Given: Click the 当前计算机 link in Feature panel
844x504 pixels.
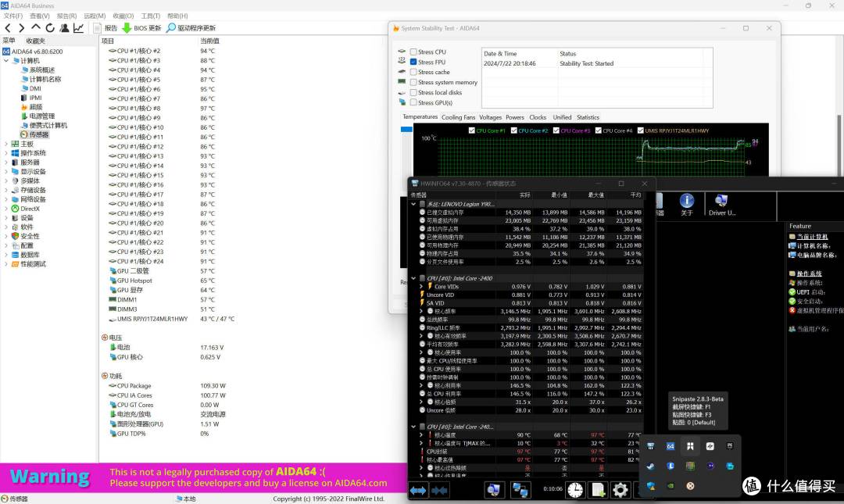Looking at the screenshot, I should point(812,237).
